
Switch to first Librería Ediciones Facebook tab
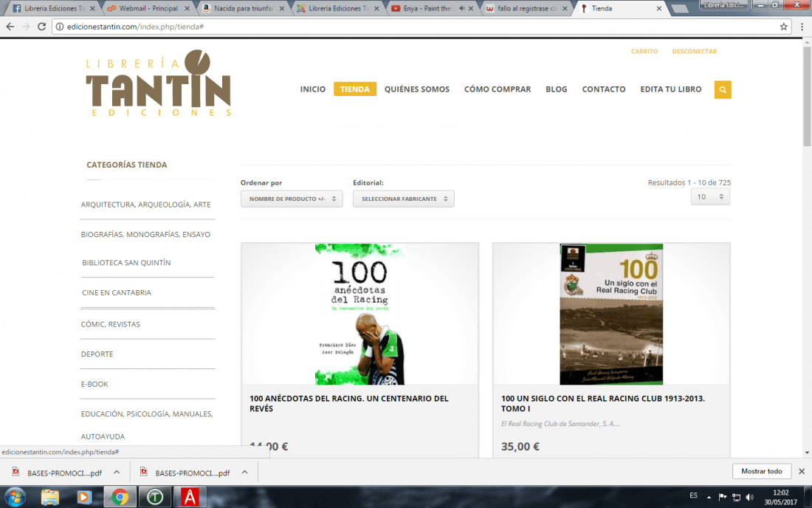55,8
